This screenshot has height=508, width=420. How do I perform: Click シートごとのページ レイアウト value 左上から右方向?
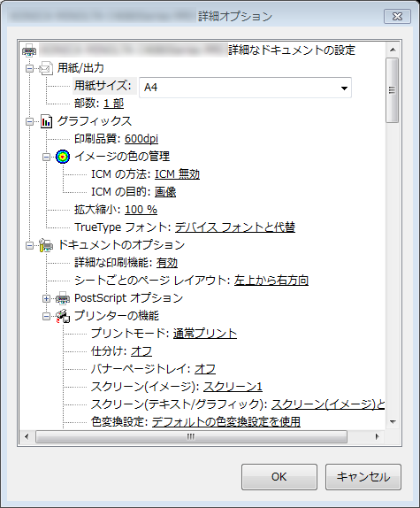pyautogui.click(x=271, y=281)
